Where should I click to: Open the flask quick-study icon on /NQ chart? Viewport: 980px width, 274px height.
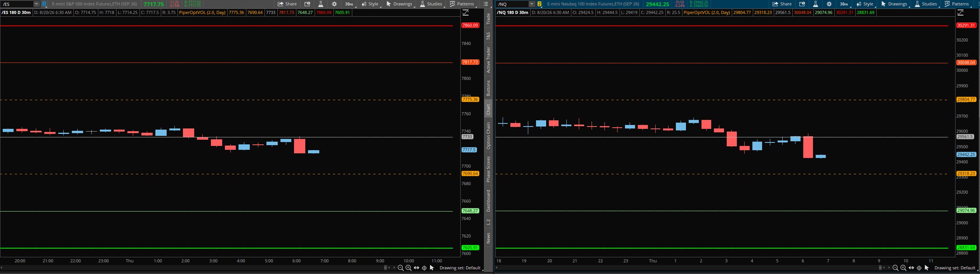tap(816, 4)
